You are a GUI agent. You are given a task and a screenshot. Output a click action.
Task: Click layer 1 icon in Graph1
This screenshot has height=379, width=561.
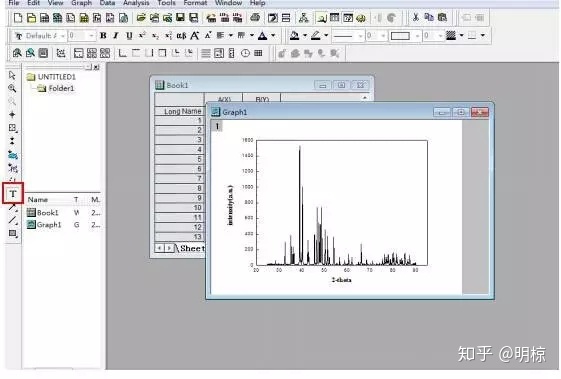[x=217, y=126]
